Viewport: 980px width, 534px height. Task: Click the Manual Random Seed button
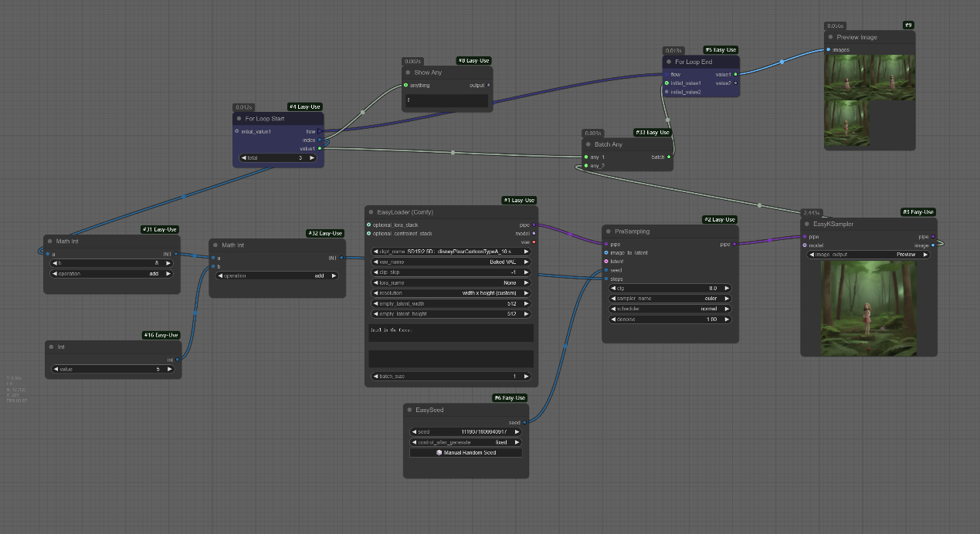pos(465,452)
